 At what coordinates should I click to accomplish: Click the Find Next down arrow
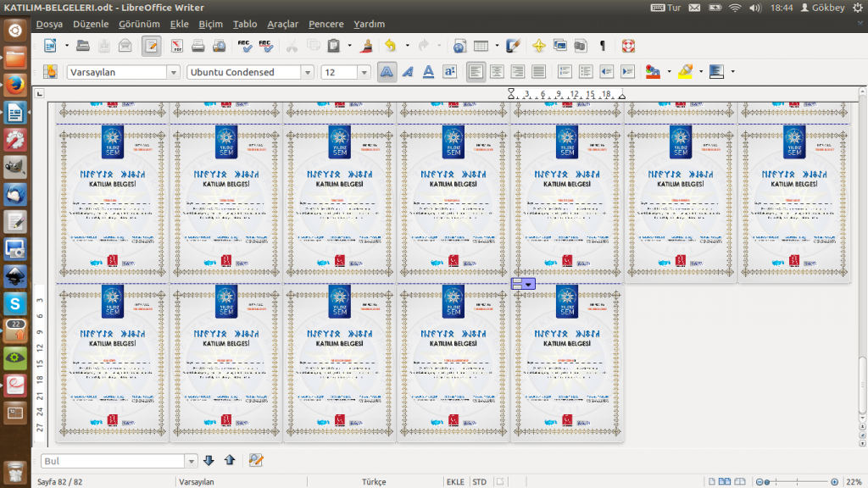click(209, 460)
